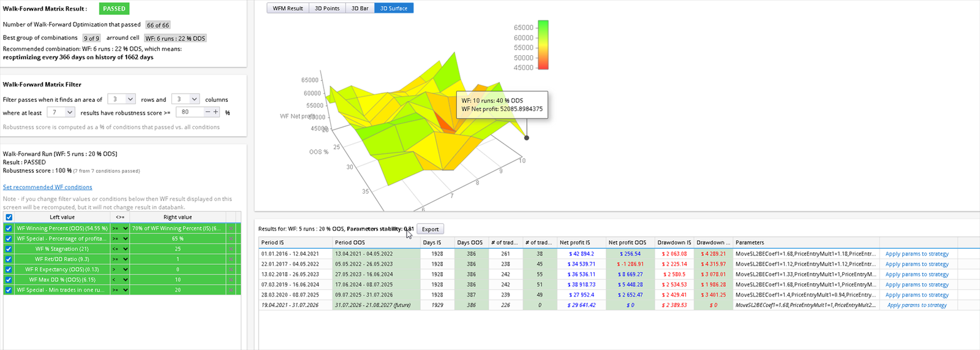Apply params to strategy for 07.03.2019 period

[917, 284]
